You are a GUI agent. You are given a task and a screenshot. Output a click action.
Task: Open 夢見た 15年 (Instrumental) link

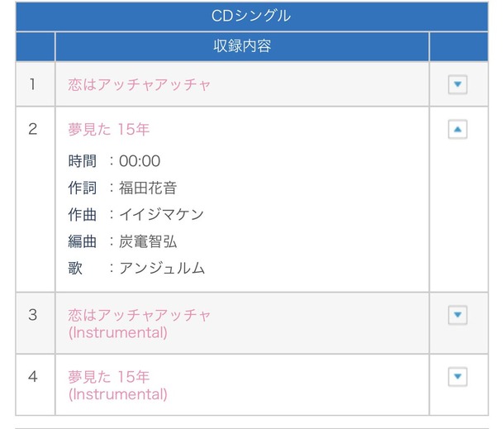click(x=117, y=385)
